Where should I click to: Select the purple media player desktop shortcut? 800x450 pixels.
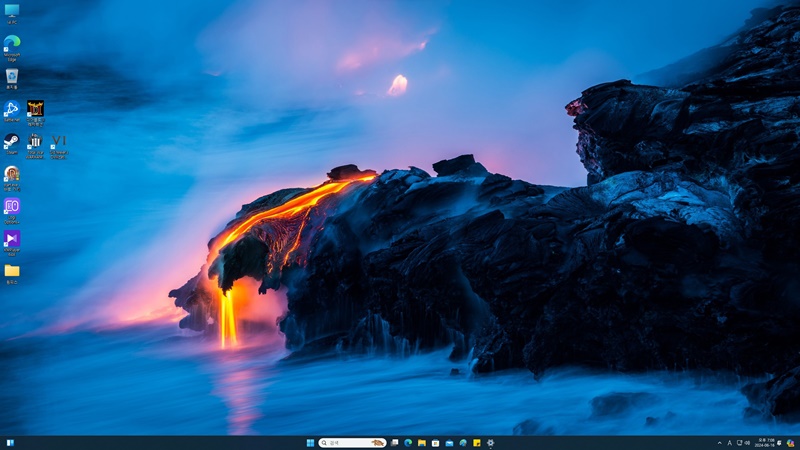pyautogui.click(x=12, y=243)
